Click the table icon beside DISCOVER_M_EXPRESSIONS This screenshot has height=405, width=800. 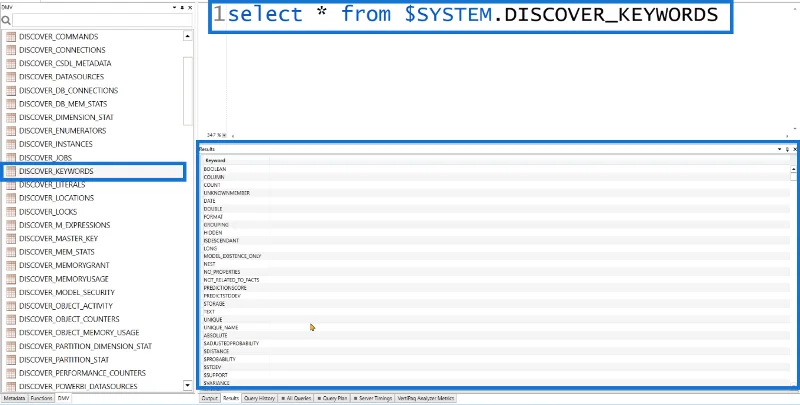point(11,225)
